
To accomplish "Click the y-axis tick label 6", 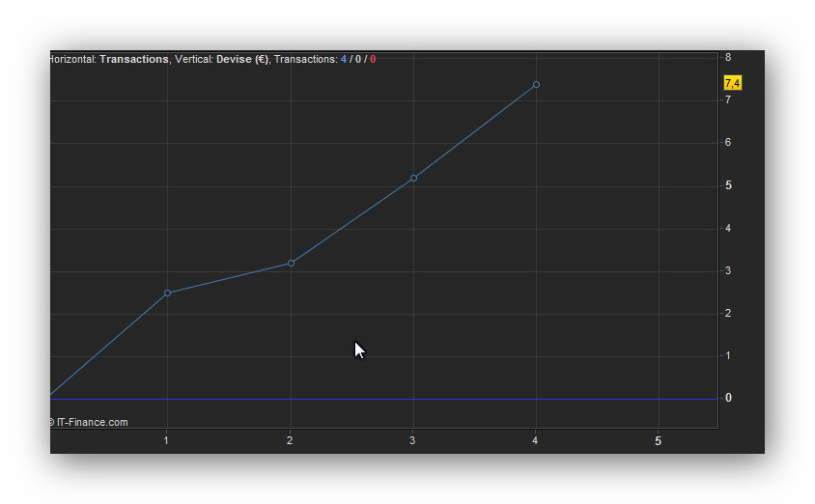I will (728, 142).
